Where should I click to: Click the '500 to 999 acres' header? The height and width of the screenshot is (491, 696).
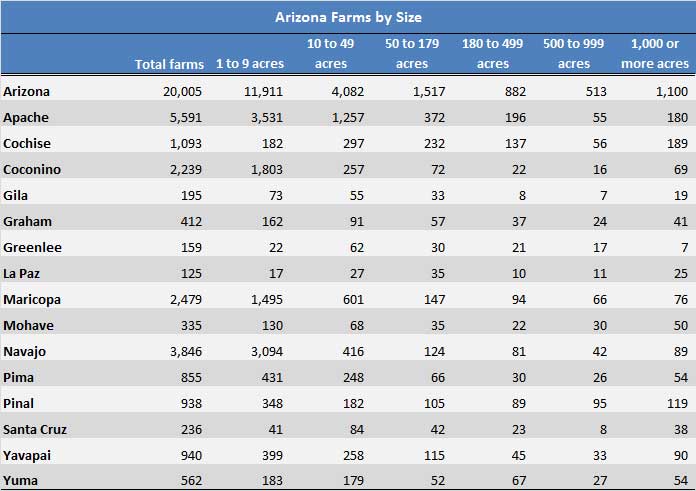click(574, 54)
